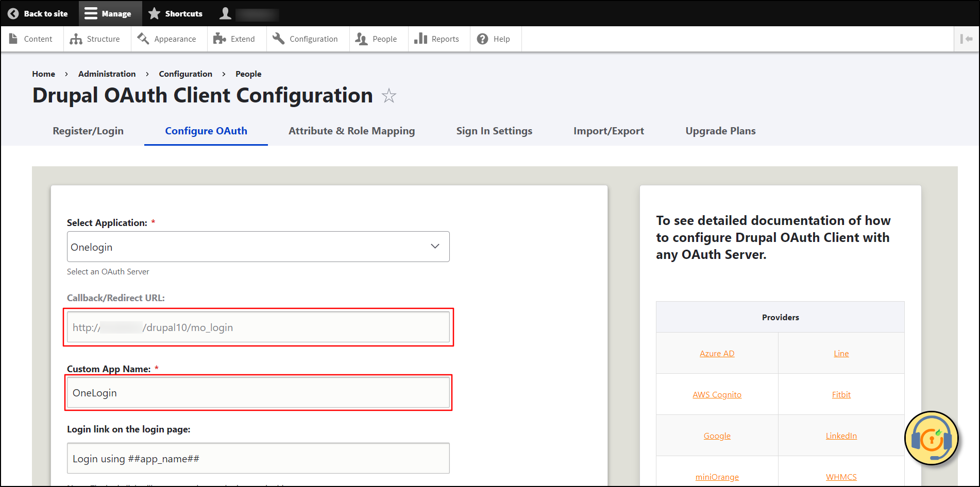Open the AWS Cognito provider link
The height and width of the screenshot is (487, 980).
click(717, 394)
